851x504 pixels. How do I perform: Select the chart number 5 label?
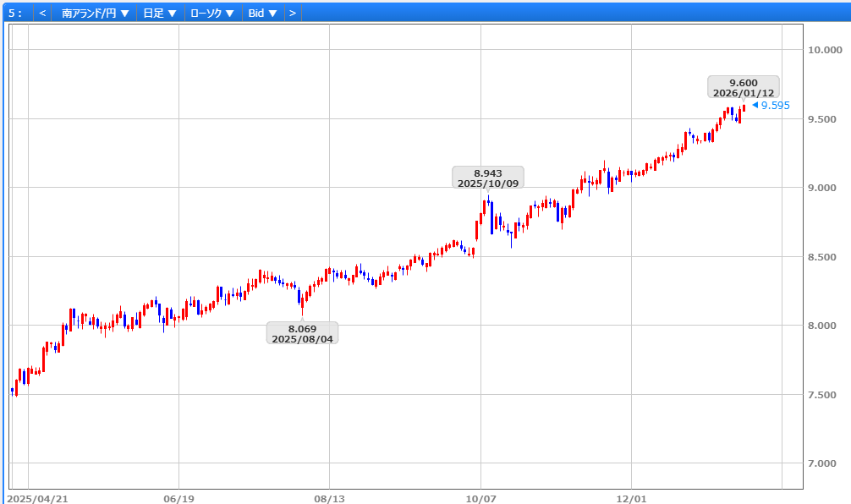tap(15, 14)
